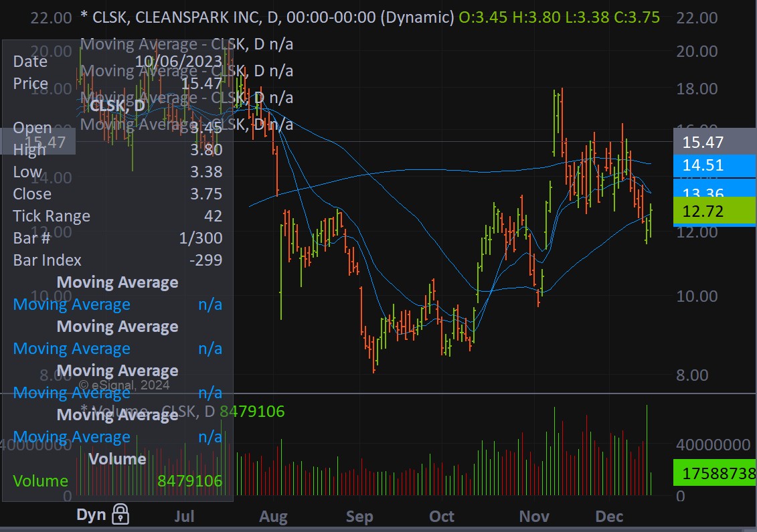Select the Jul label on the time axis
Screen dimensions: 757x532
(x=184, y=516)
